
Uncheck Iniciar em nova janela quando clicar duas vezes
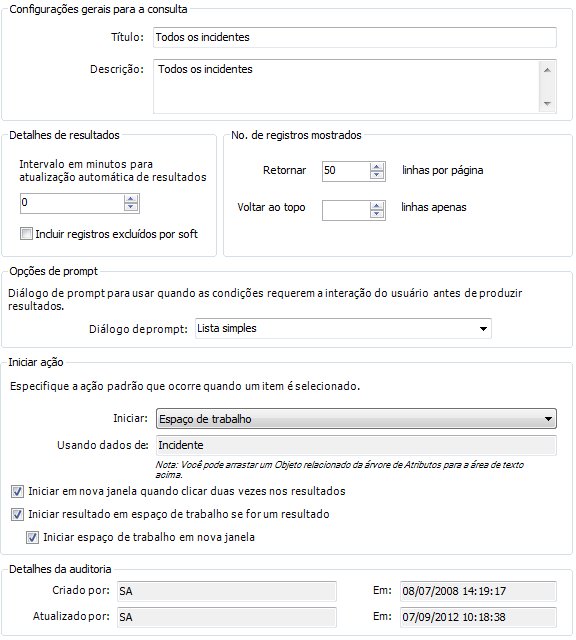(x=17, y=491)
